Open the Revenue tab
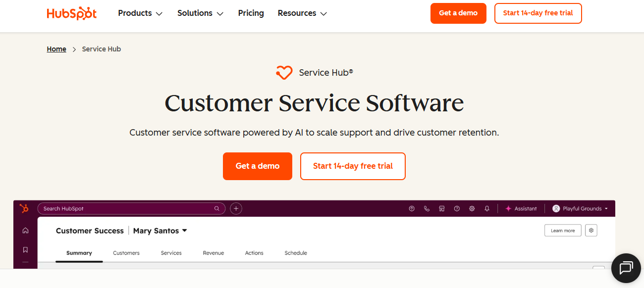The width and height of the screenshot is (644, 288). coord(214,253)
